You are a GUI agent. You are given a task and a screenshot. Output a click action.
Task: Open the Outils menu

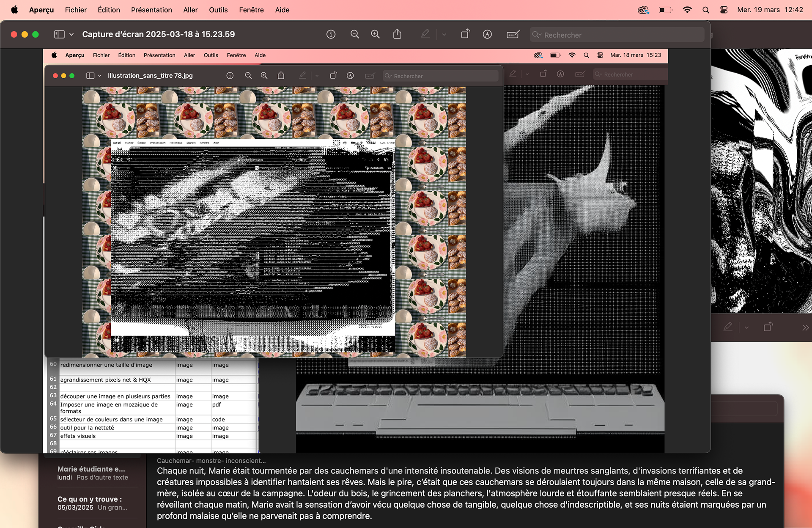pos(218,10)
